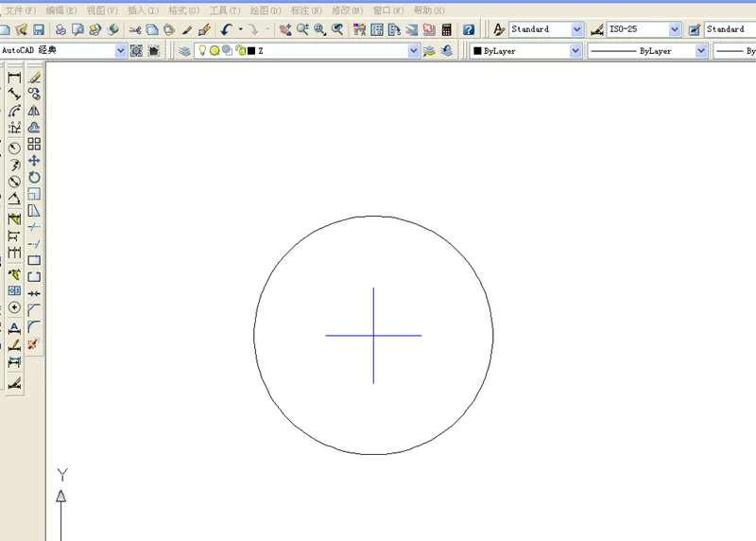Select the Rotate tool
Screen dimensions: 756x541
(x=34, y=177)
